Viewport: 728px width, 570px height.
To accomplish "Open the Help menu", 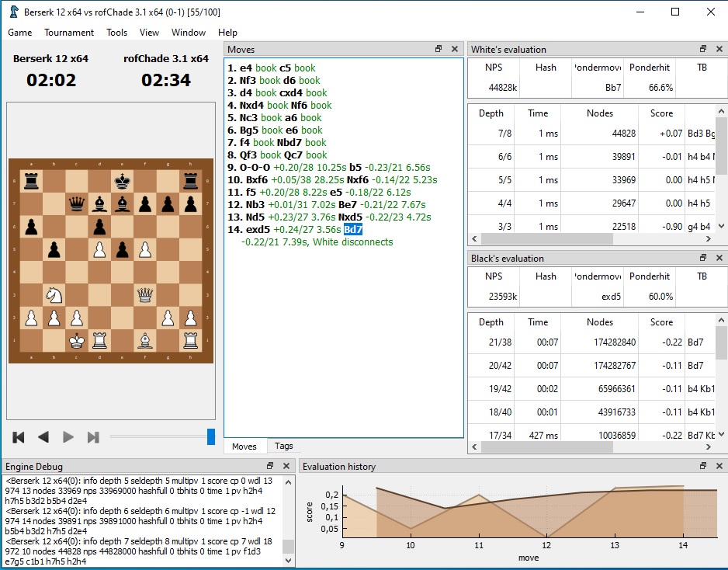I will coord(227,33).
